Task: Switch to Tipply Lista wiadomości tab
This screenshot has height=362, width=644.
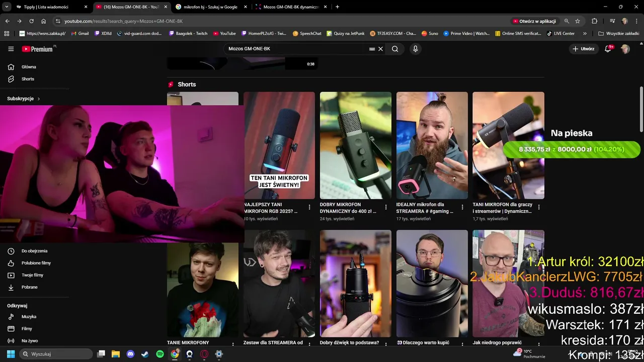Action: tap(46, 7)
